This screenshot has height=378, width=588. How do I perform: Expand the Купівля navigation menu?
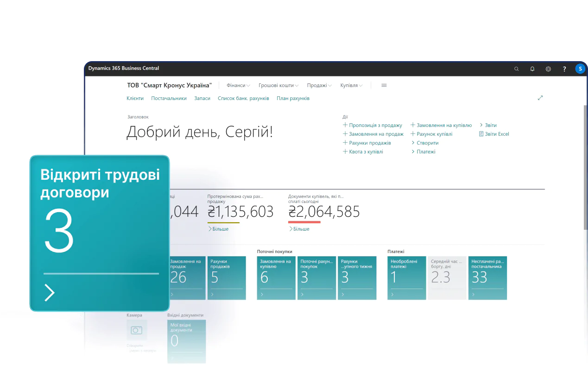[x=351, y=85]
